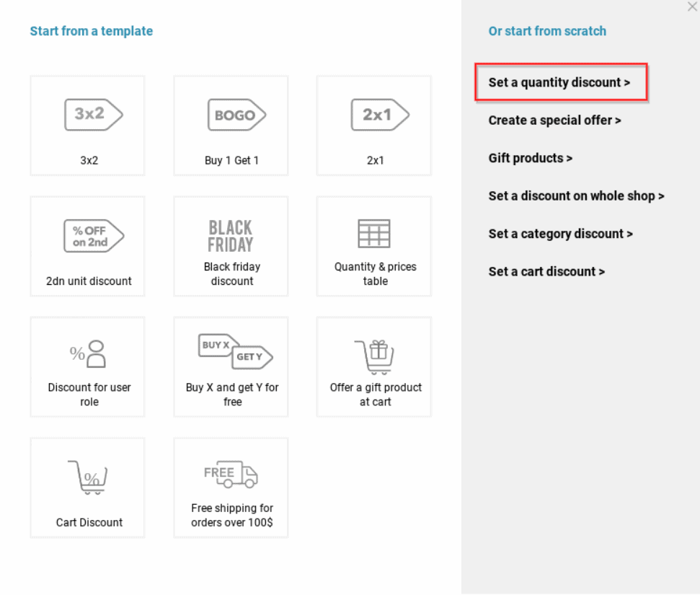Viewport: 700px width, 595px height.
Task: Click the Or start from scratch heading
Action: (x=546, y=31)
